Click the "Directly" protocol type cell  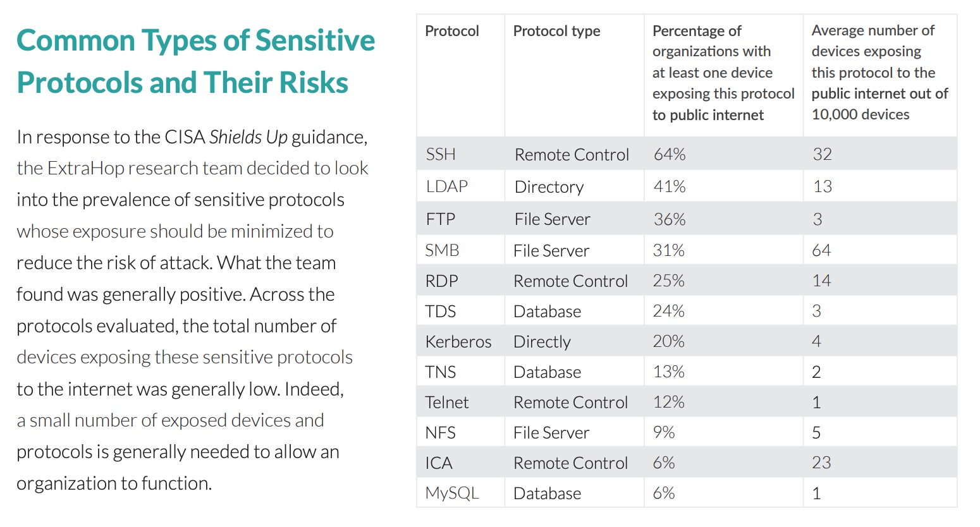point(542,342)
